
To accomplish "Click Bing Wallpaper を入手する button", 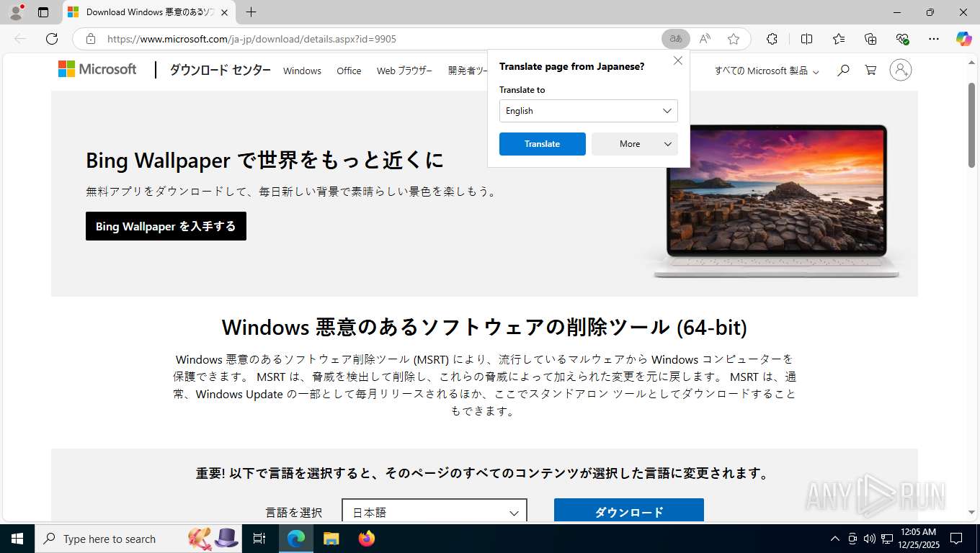I will coord(166,226).
